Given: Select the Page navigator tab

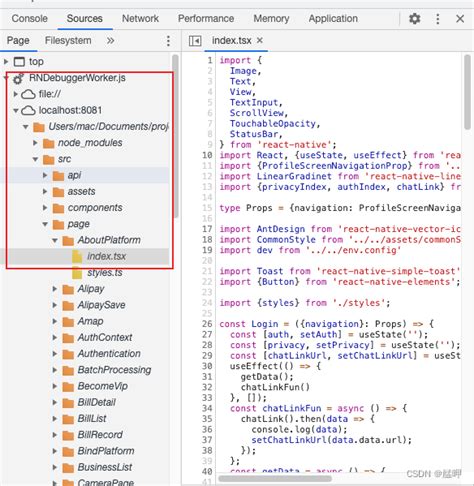Looking at the screenshot, I should point(18,41).
